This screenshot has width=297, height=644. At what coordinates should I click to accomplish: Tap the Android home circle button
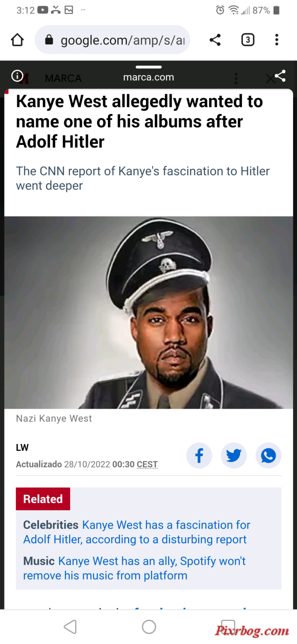pyautogui.click(x=149, y=627)
